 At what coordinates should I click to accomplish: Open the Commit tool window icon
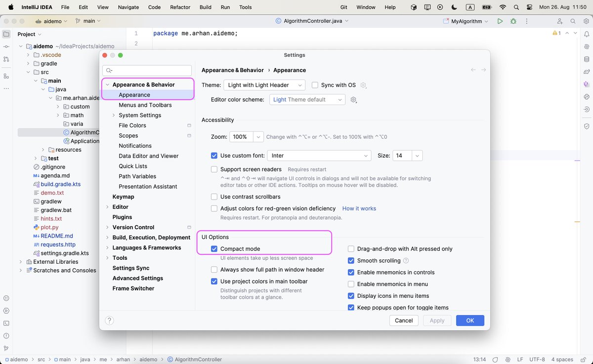point(6,46)
